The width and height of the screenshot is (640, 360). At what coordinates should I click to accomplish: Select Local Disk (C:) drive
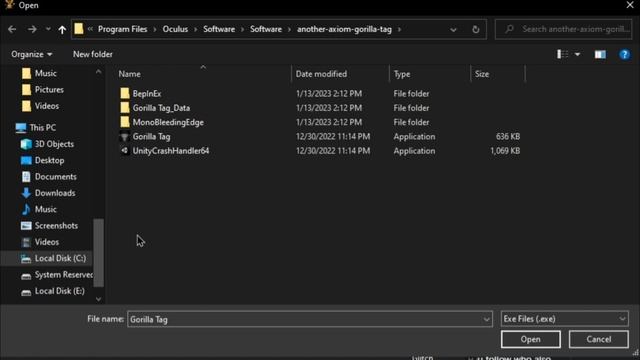point(60,258)
